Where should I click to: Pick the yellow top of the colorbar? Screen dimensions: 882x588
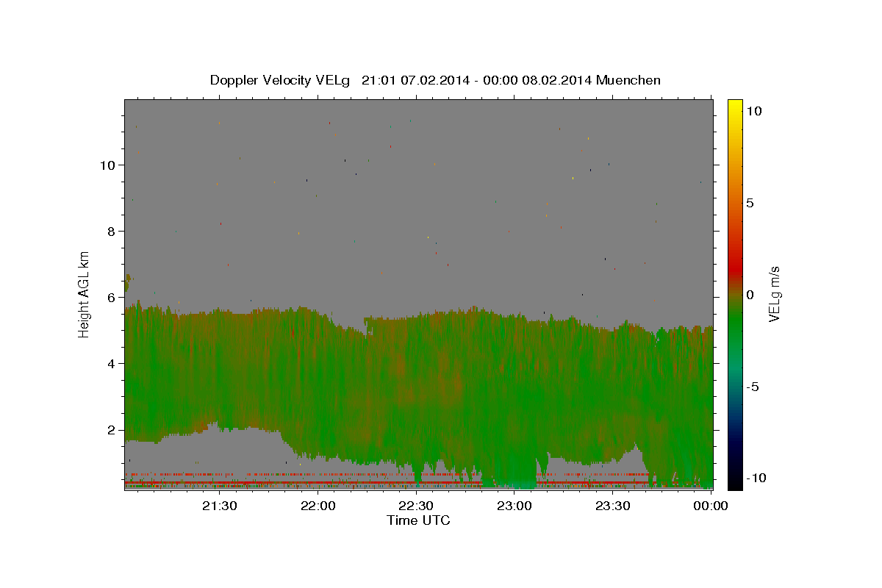coord(735,104)
